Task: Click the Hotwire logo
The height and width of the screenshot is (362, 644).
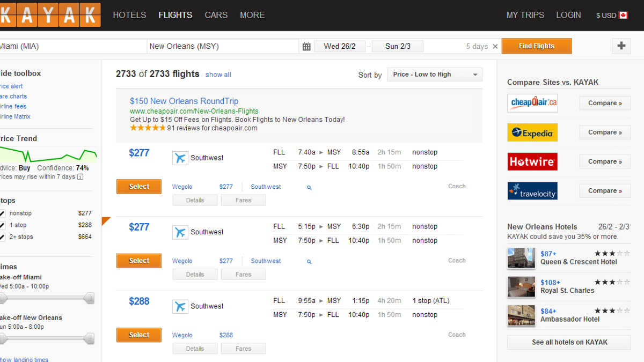Action: pyautogui.click(x=532, y=161)
